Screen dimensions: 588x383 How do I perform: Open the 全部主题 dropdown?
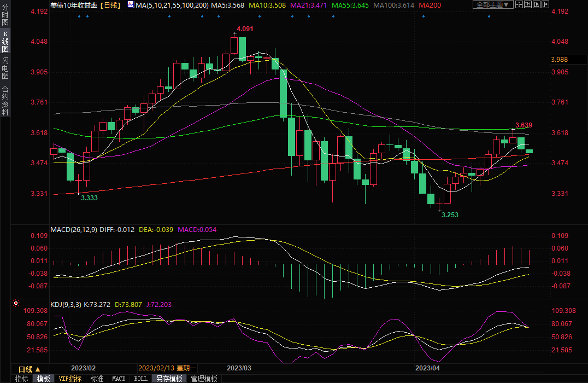pyautogui.click(x=492, y=4)
